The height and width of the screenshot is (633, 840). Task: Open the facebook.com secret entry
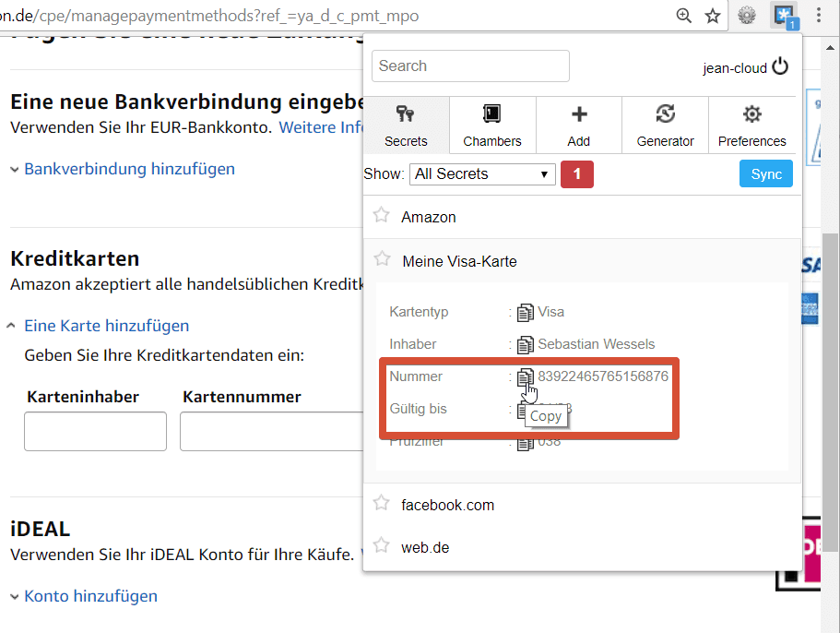pyautogui.click(x=583, y=505)
